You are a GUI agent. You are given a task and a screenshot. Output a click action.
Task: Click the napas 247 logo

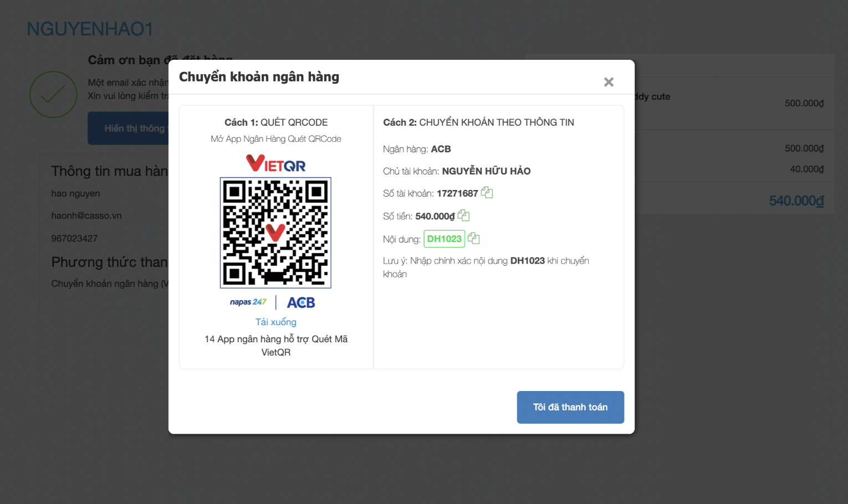[248, 302]
